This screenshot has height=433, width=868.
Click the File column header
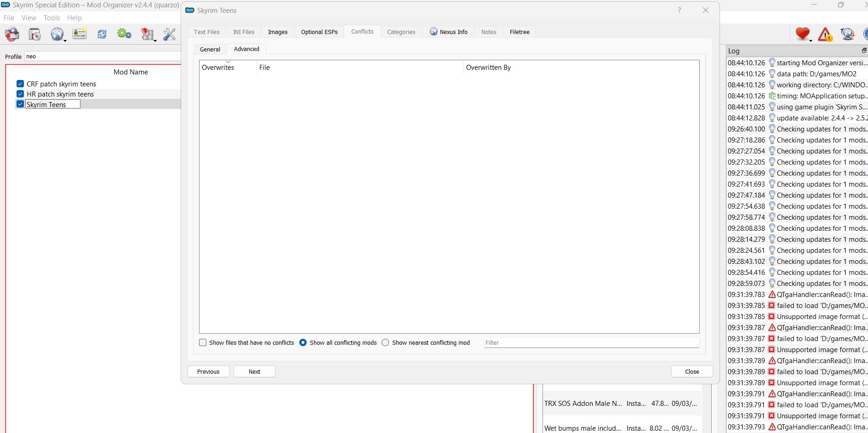pos(360,68)
